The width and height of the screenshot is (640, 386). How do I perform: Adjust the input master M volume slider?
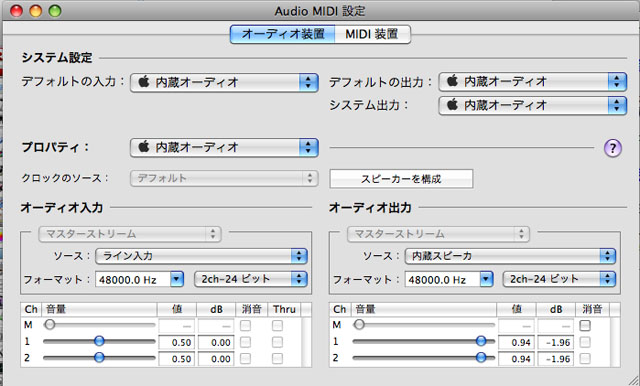[99, 325]
